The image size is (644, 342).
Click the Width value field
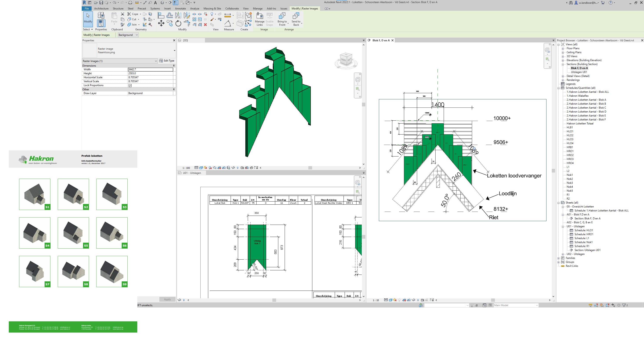click(x=150, y=69)
